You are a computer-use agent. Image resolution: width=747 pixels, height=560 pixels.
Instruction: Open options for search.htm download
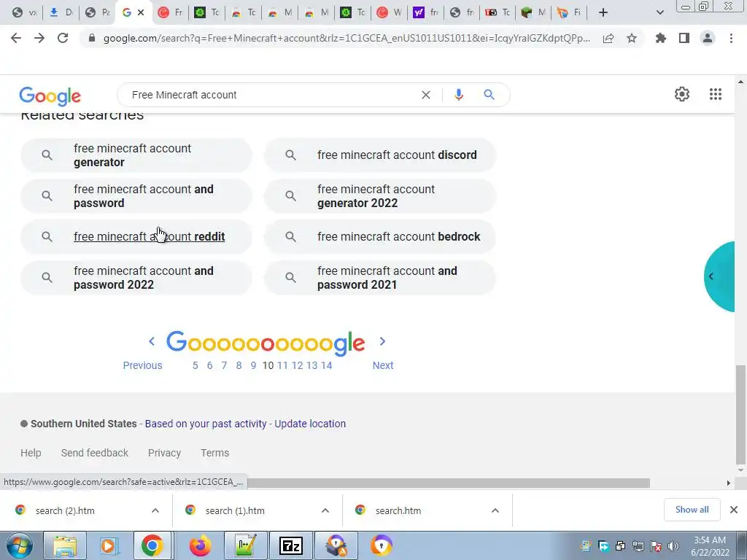click(x=495, y=510)
